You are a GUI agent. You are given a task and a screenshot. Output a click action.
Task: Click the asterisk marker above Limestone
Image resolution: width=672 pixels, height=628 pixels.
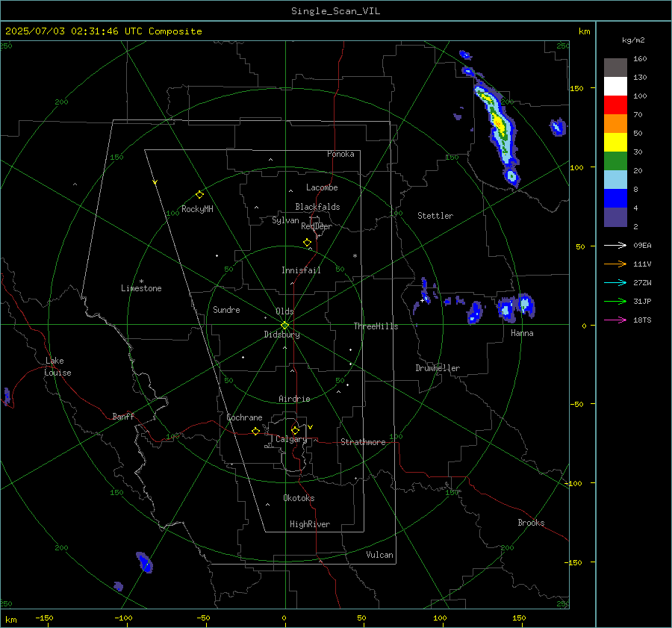(141, 282)
